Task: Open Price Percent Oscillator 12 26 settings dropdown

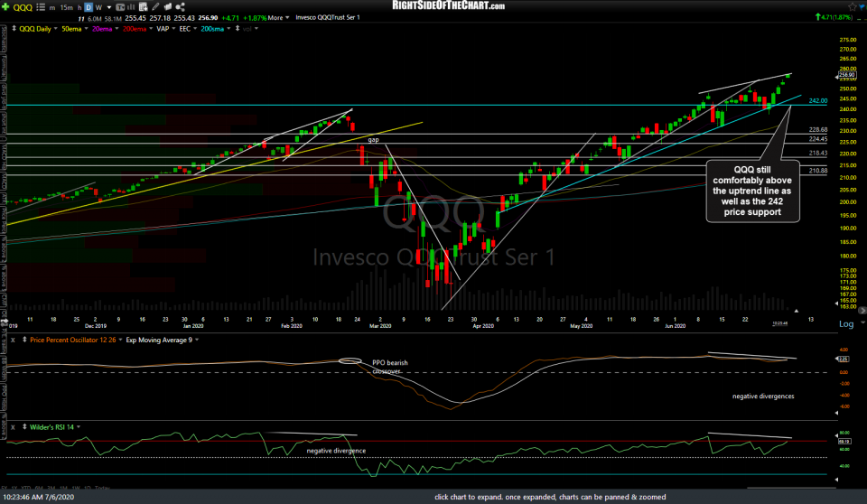Action: pos(120,340)
